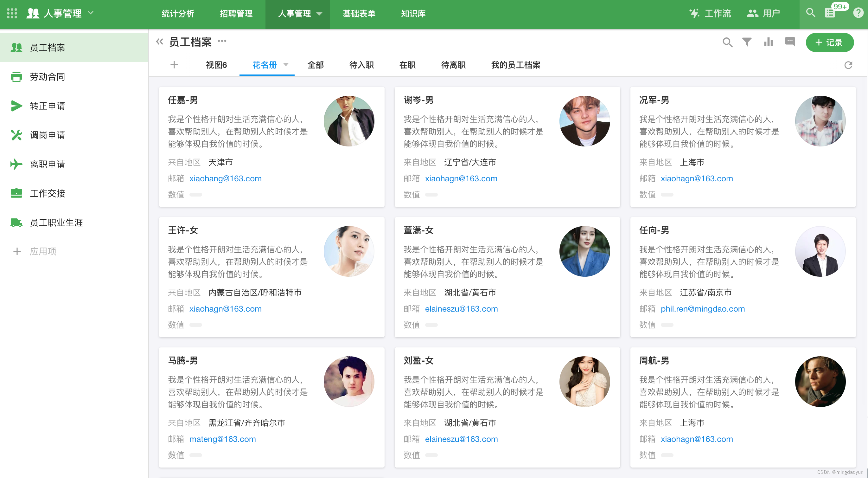Collapse the sidebar with the double-chevron icon
Viewport: 868px width, 478px height.
pyautogui.click(x=159, y=42)
